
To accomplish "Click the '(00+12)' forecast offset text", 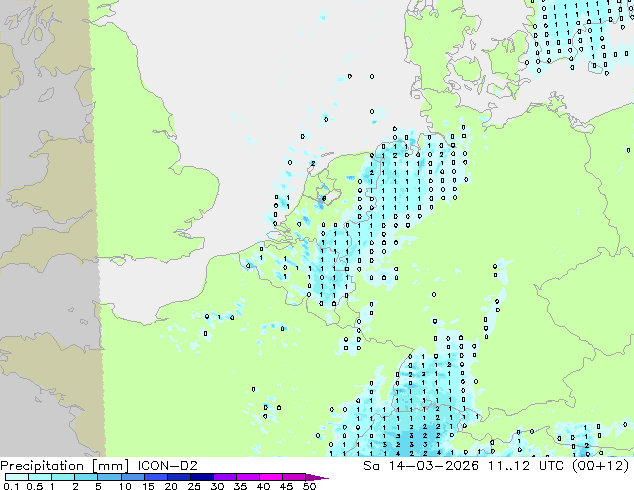I will click(x=601, y=466).
